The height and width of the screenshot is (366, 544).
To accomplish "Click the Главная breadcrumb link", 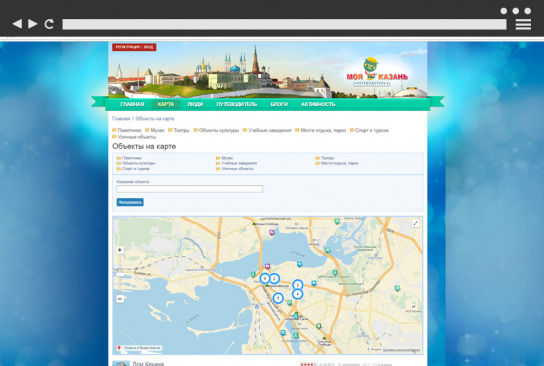I will (121, 119).
